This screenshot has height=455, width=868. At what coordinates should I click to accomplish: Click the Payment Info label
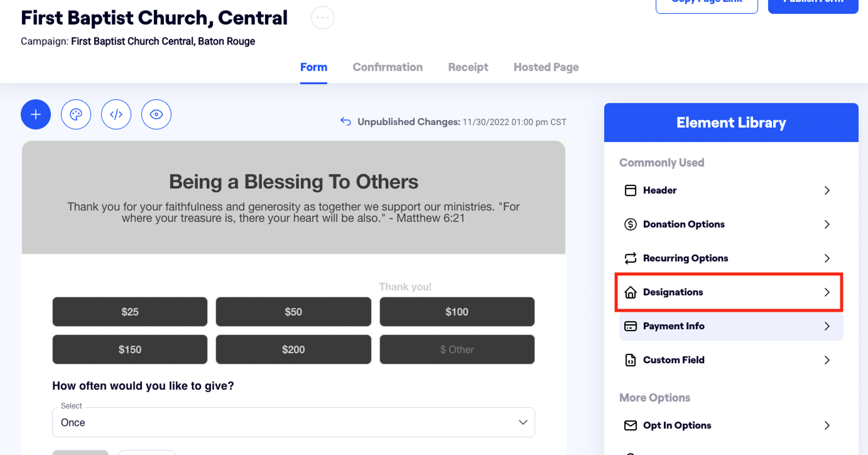click(x=674, y=326)
